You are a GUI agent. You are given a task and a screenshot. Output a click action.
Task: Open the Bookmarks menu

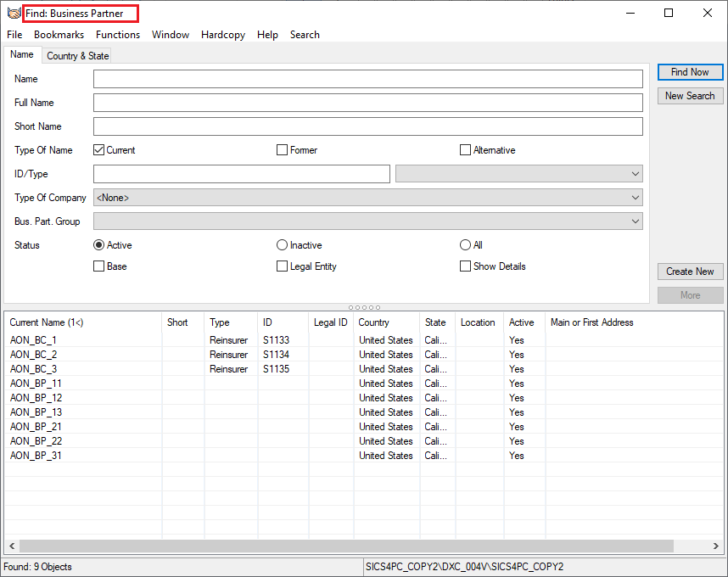tap(59, 35)
